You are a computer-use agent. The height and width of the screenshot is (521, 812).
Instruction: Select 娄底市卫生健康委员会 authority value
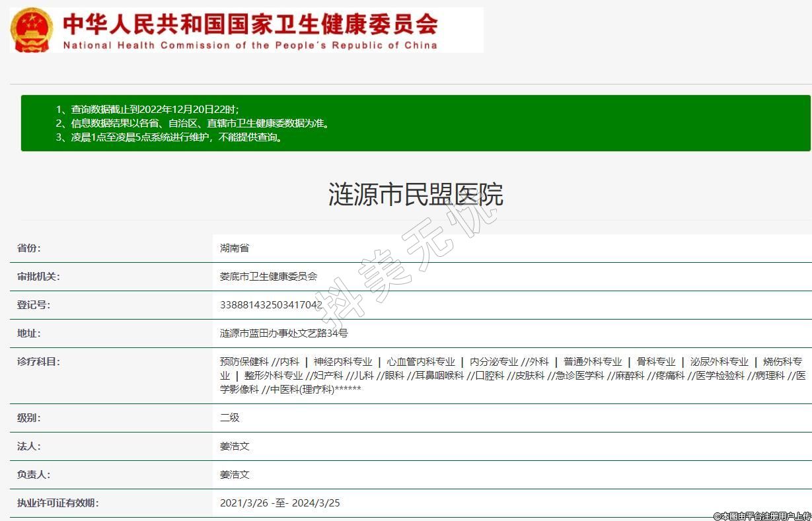point(268,277)
